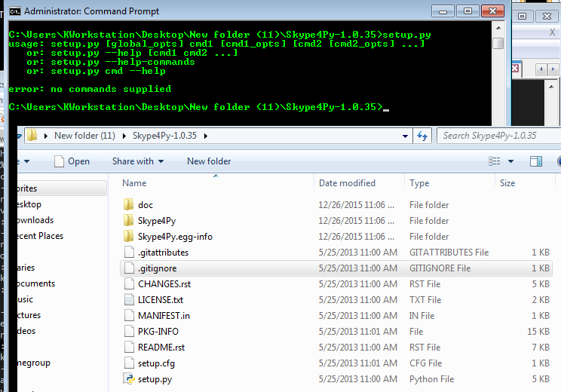Click the New folder toolbar button

209,161
